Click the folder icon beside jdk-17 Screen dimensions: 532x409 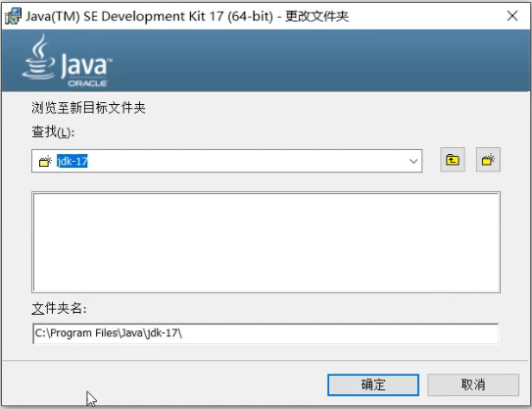pos(45,161)
